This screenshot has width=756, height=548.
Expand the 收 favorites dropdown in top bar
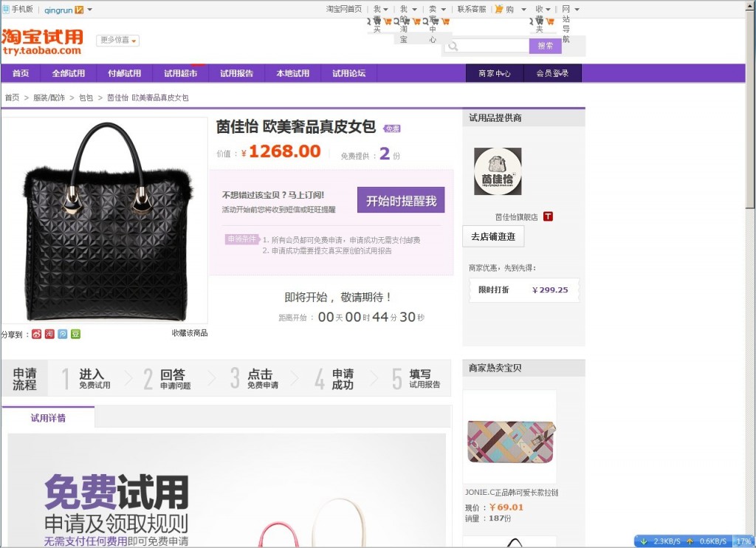point(548,9)
